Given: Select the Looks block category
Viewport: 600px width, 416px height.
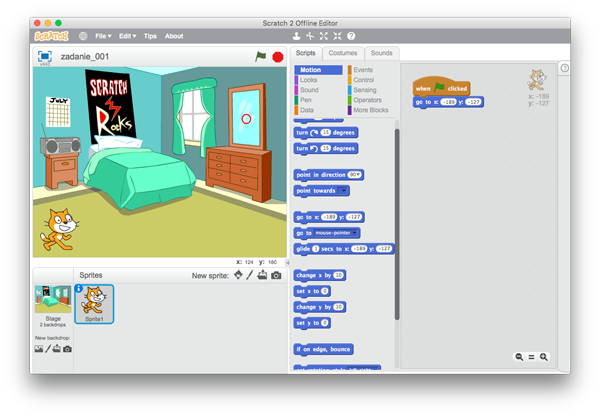Looking at the screenshot, I should click(308, 80).
